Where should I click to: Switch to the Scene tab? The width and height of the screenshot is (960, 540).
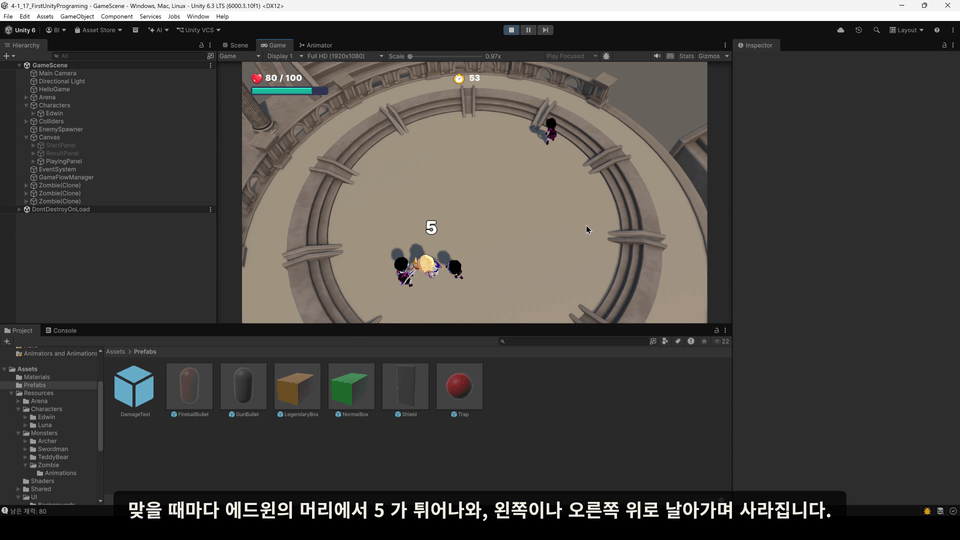click(x=236, y=45)
